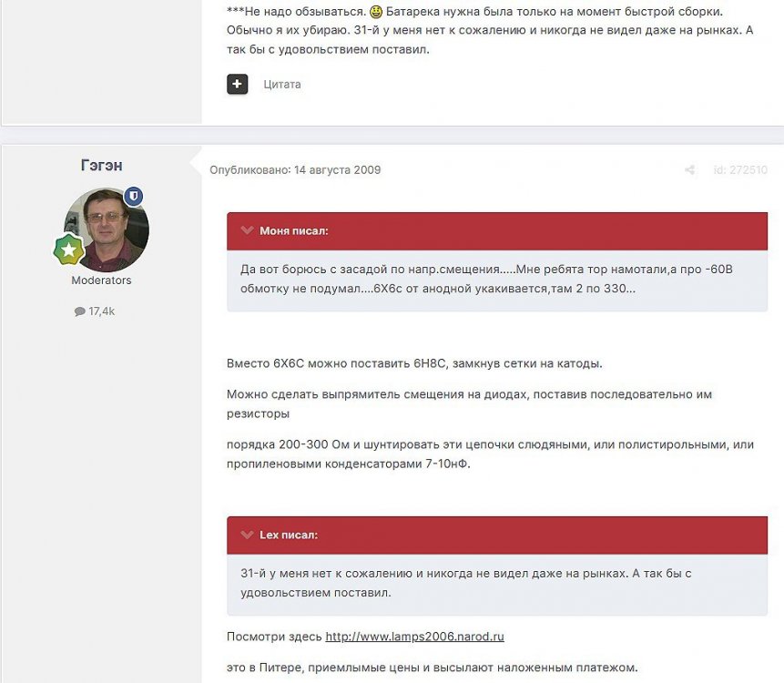The height and width of the screenshot is (683, 784).
Task: Click the Цитата quote link
Action: 281,85
